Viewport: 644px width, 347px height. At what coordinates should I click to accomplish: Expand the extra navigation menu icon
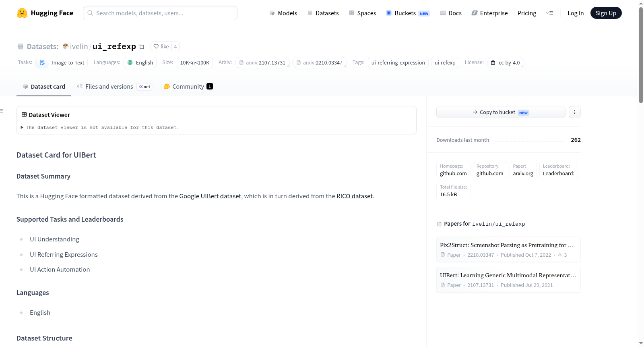tap(549, 13)
